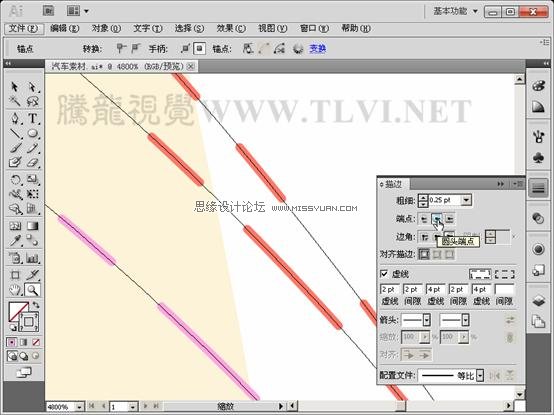Toggle show handles for multiple anchors
Screen dimensions: 554x415
pyautogui.click(x=185, y=48)
